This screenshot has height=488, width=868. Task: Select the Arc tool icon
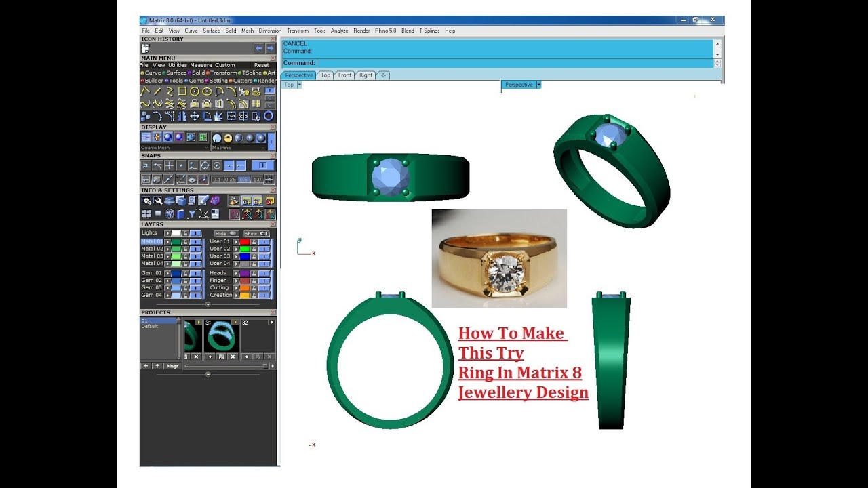click(219, 91)
